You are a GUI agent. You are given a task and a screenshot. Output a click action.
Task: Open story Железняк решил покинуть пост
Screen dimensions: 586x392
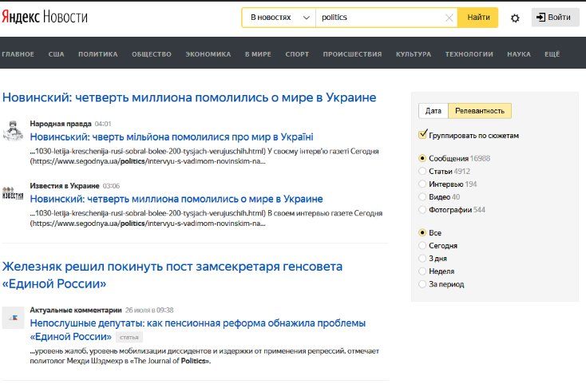(172, 275)
